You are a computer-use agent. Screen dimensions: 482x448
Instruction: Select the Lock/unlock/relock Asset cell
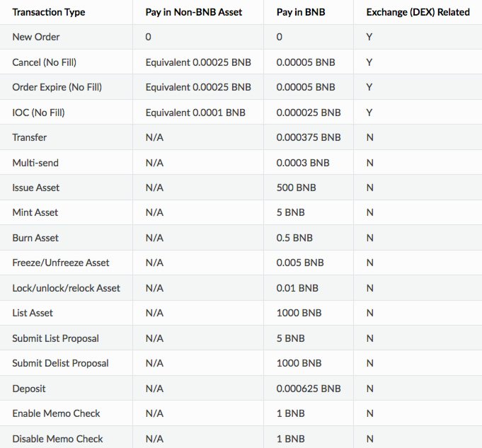pyautogui.click(x=66, y=288)
